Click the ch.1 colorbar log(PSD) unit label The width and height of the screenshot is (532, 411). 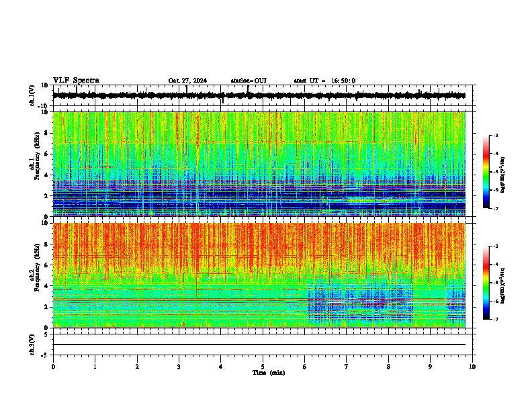pos(502,175)
